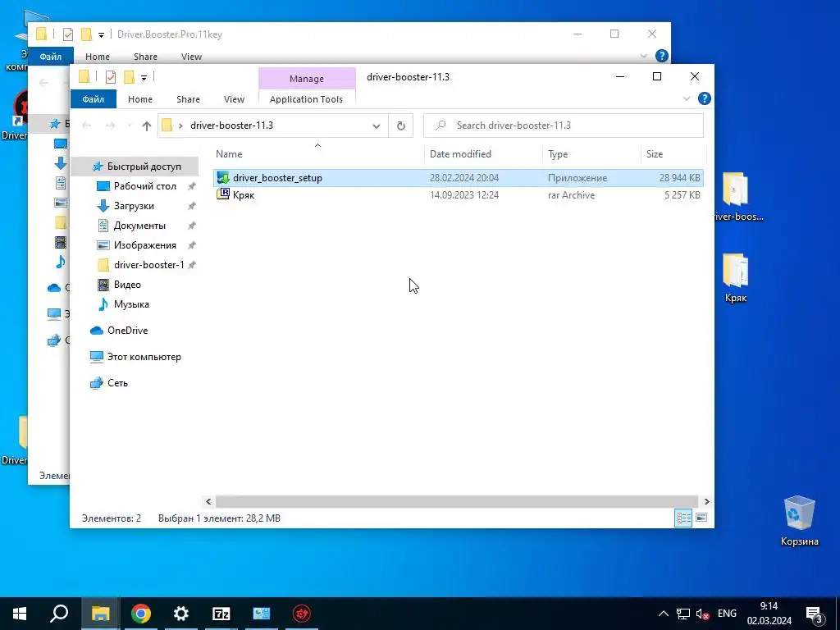Click the taskbar Search magnifier

tap(59, 614)
